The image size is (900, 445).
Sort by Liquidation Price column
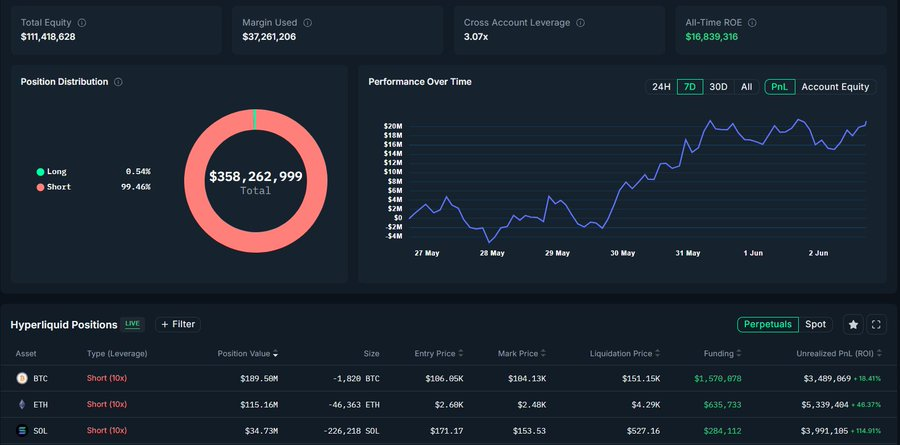(624, 354)
